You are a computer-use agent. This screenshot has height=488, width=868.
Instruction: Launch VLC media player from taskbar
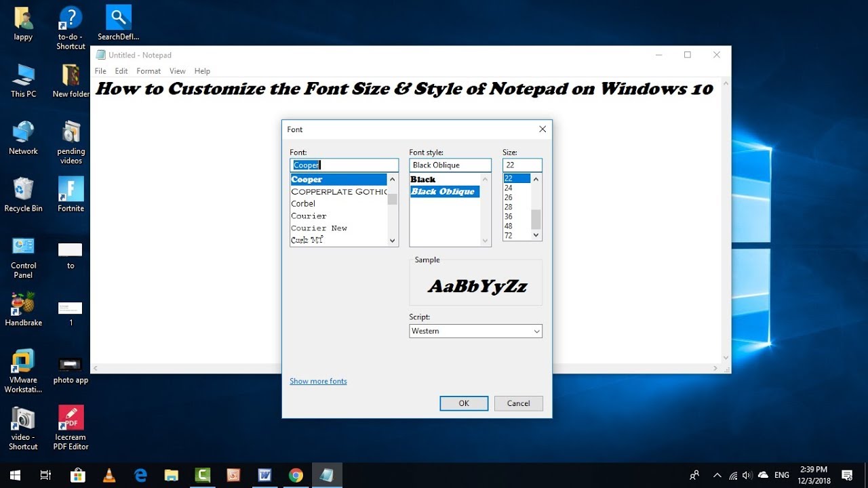click(108, 475)
